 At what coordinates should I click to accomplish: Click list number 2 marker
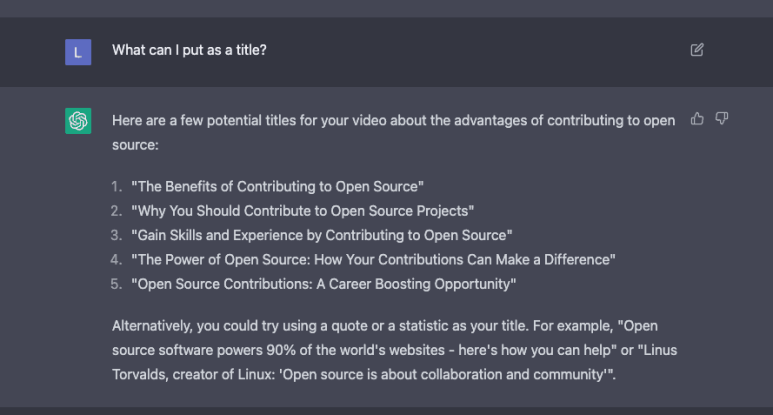point(116,210)
